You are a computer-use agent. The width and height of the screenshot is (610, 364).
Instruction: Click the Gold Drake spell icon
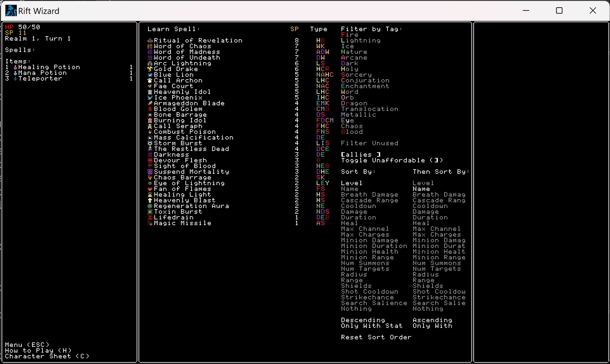tap(150, 69)
